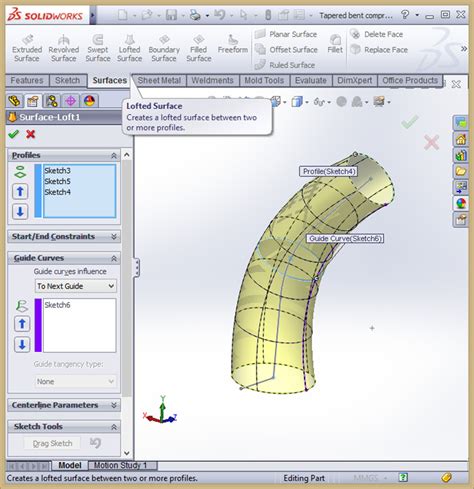Screen dimensions: 474x489
Task: Select the Freeform tool
Action: (233, 44)
